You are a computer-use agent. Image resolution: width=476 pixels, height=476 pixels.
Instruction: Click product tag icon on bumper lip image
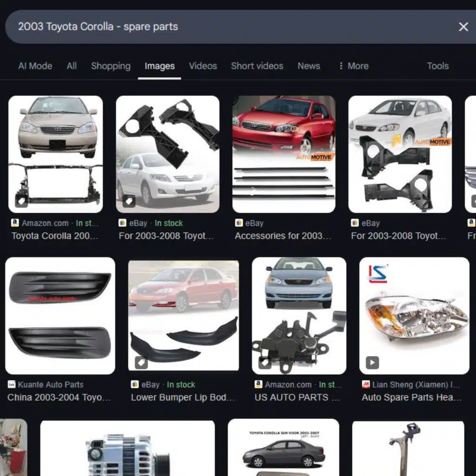click(141, 363)
